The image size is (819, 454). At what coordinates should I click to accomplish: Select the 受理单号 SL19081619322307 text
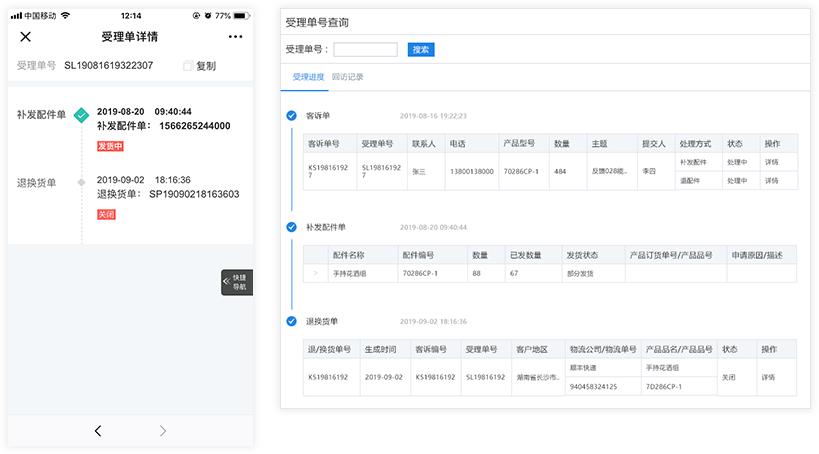click(109, 65)
